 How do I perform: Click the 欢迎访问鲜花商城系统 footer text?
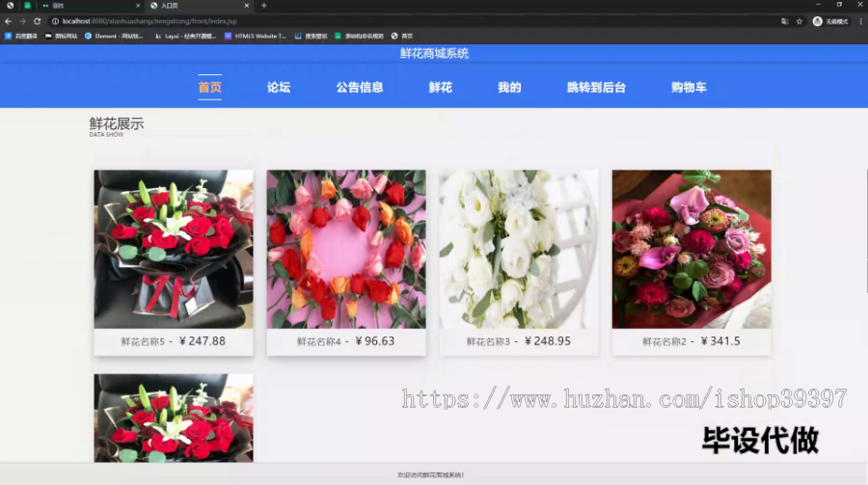point(431,475)
